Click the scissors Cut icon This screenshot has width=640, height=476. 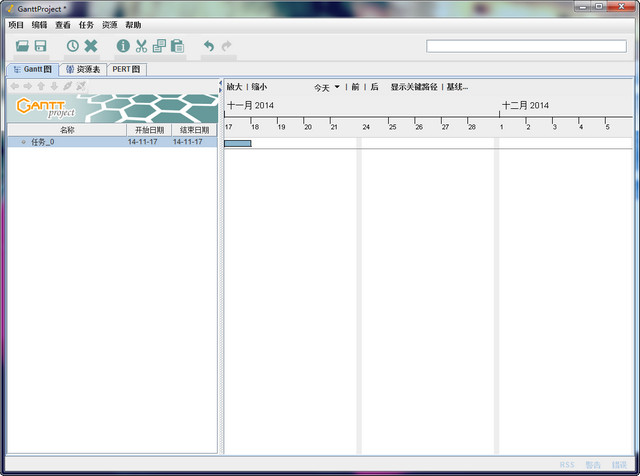pos(141,46)
